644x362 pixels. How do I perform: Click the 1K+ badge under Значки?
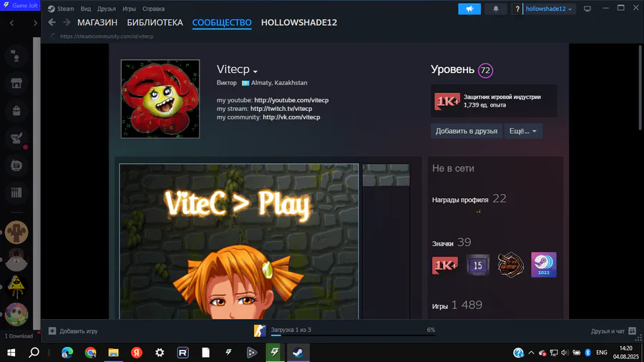[x=445, y=265]
